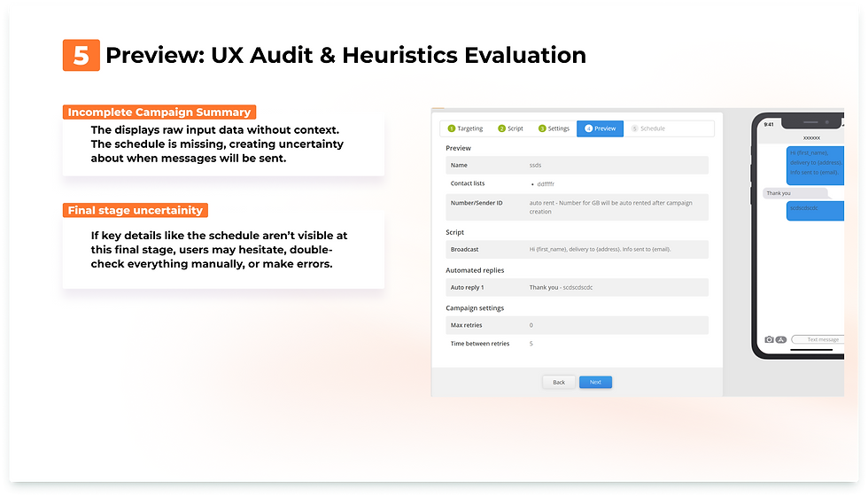Click the orange number 5 badge
This screenshot has width=868, height=497.
pos(81,55)
